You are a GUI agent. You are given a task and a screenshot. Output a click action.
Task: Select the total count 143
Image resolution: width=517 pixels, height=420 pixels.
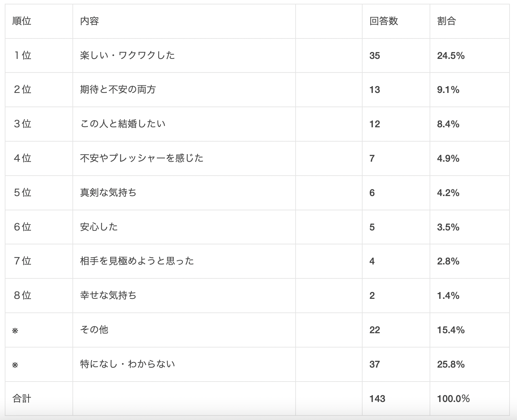point(377,399)
